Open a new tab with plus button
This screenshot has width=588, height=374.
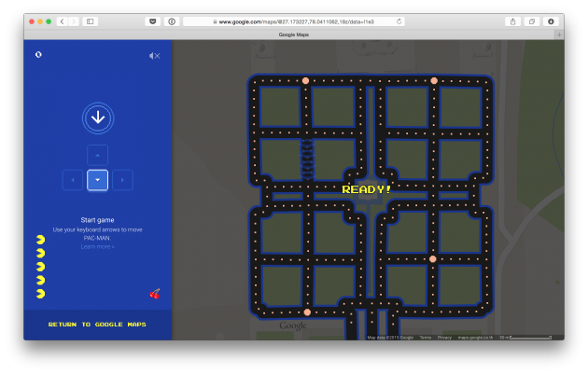[x=558, y=35]
